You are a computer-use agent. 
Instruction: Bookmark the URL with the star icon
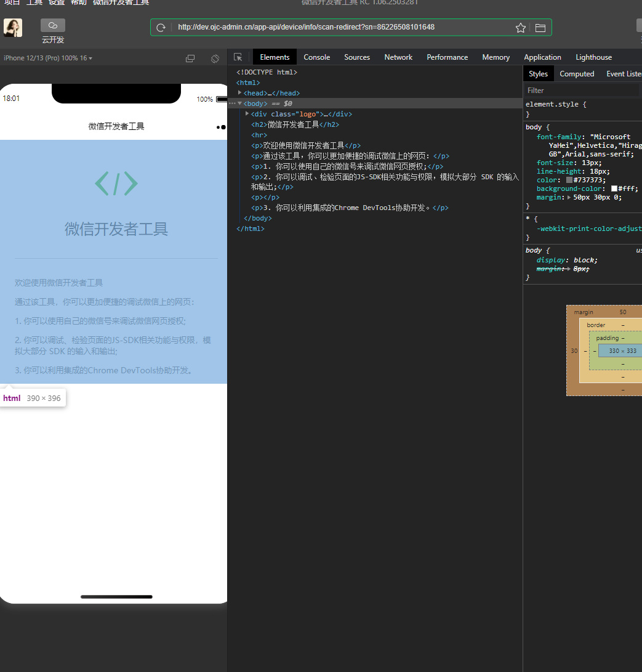[x=520, y=28]
